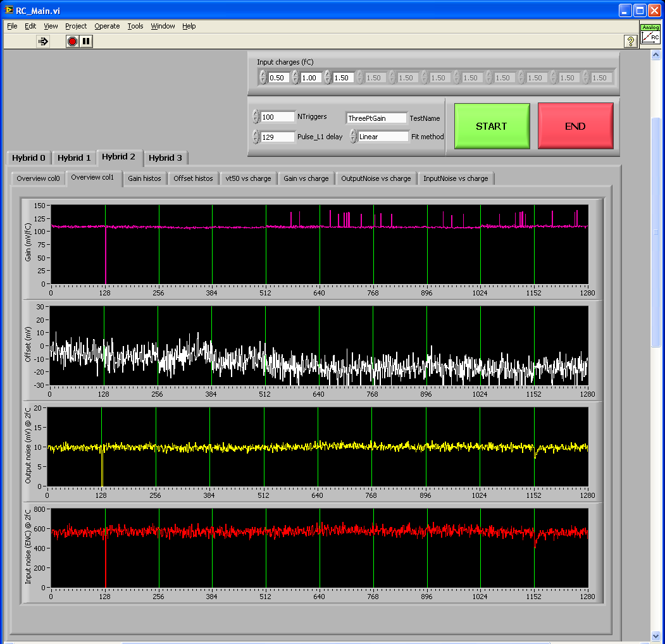Open Context Help via question mark icon
Image resolution: width=665 pixels, height=644 pixels.
pyautogui.click(x=630, y=41)
